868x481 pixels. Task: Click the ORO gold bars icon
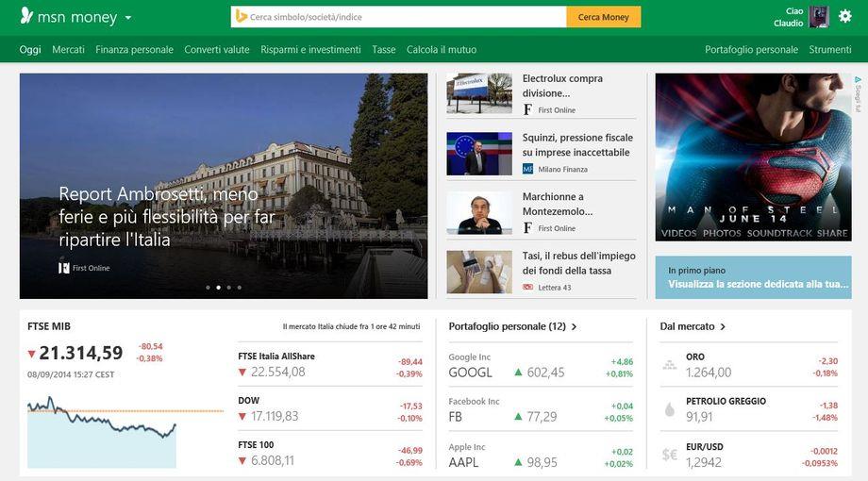(x=670, y=365)
